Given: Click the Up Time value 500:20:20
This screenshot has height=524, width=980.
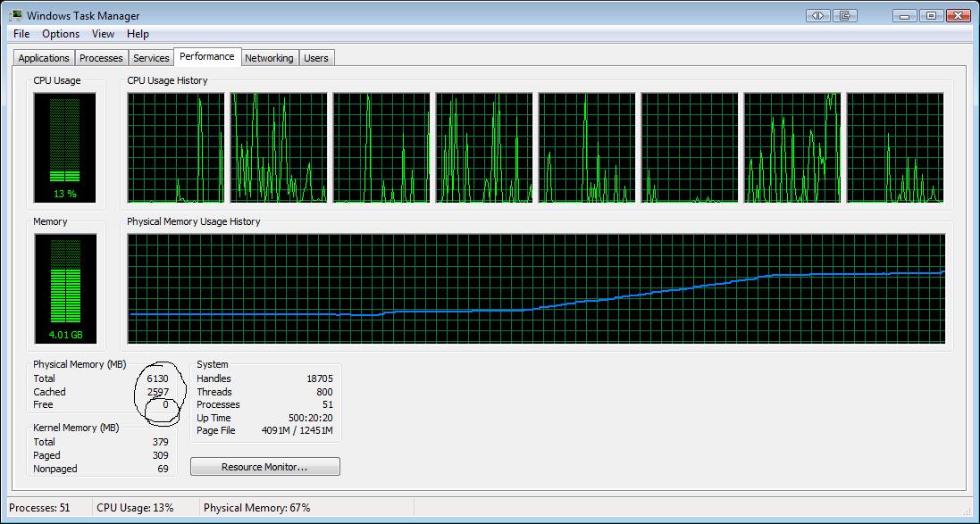Looking at the screenshot, I should (x=311, y=418).
